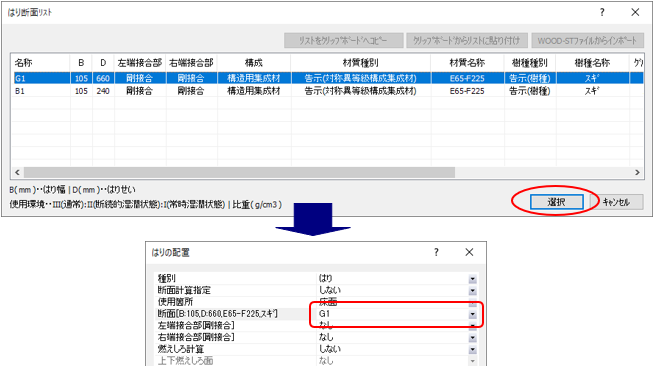655x390 pixels.
Task: Click 構造用集成材 cell in B1 row
Action: point(254,91)
